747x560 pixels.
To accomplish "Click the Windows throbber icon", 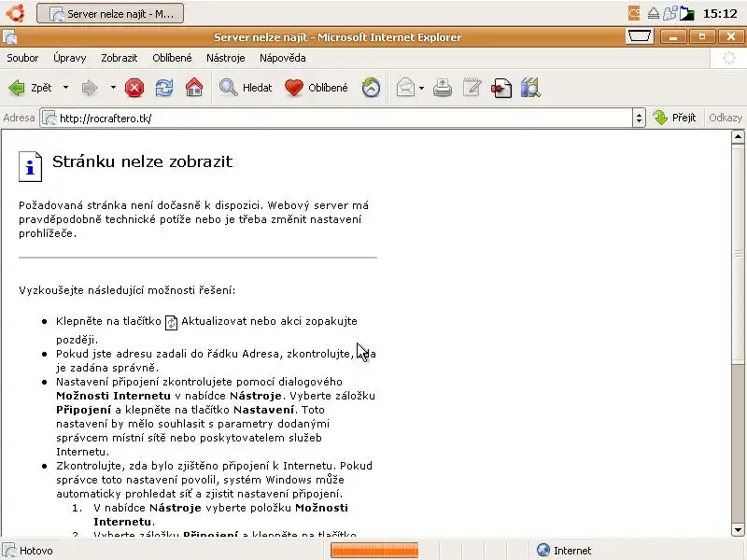I will pos(729,58).
